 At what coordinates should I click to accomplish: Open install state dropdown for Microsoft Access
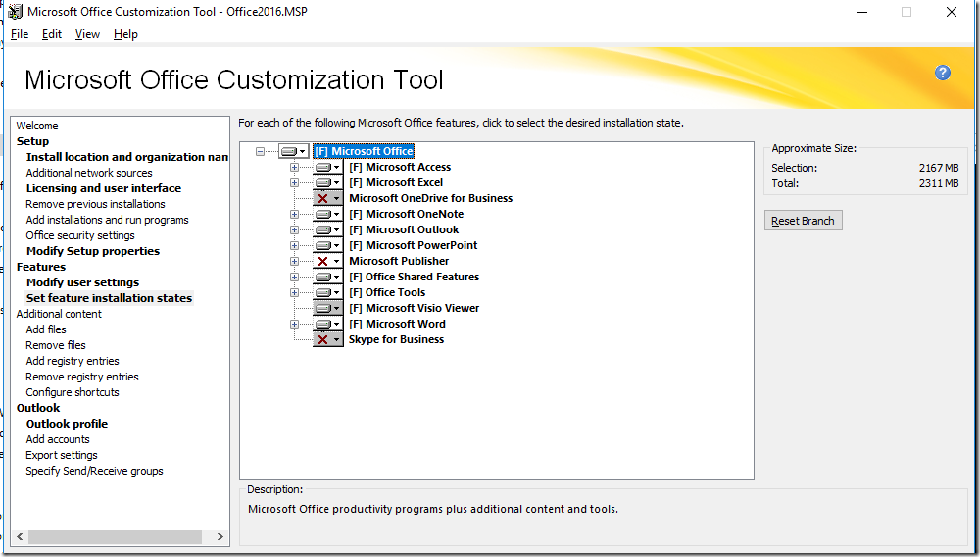click(336, 167)
